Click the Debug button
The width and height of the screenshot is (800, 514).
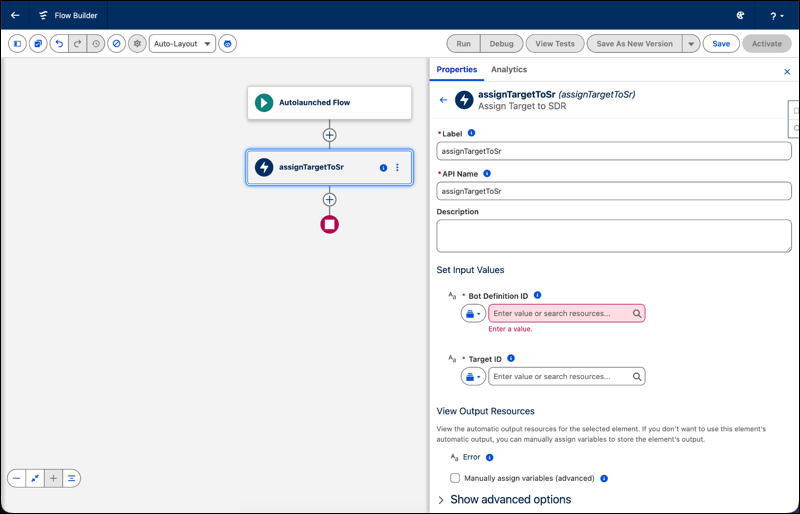(502, 44)
